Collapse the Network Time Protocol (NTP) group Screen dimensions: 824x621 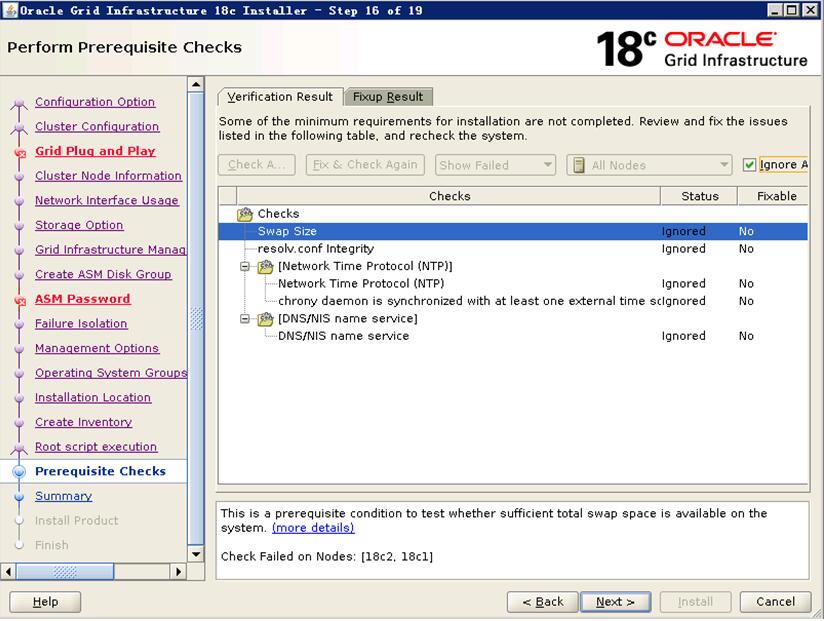[x=245, y=266]
